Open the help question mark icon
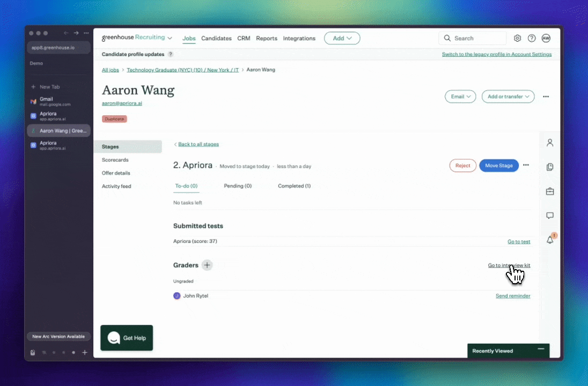This screenshot has height=386, width=588. (x=531, y=38)
